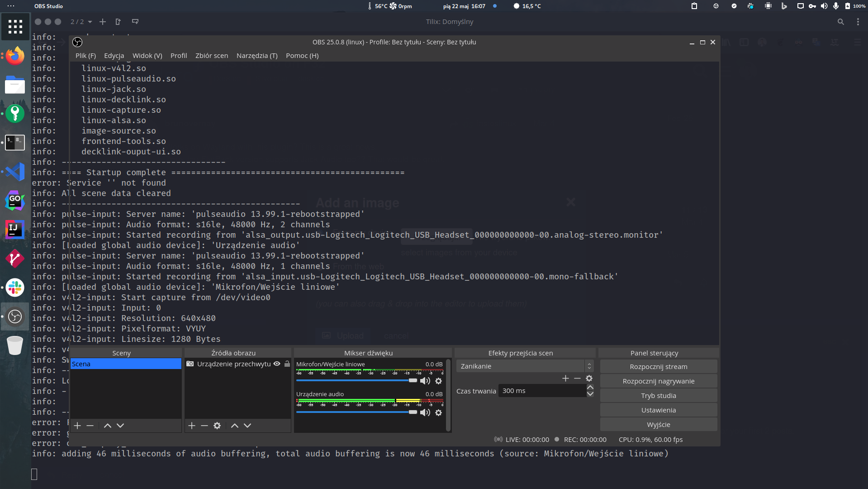868x489 pixels.
Task: Hide the Urządzenie przechwytu source via eye
Action: point(277,364)
